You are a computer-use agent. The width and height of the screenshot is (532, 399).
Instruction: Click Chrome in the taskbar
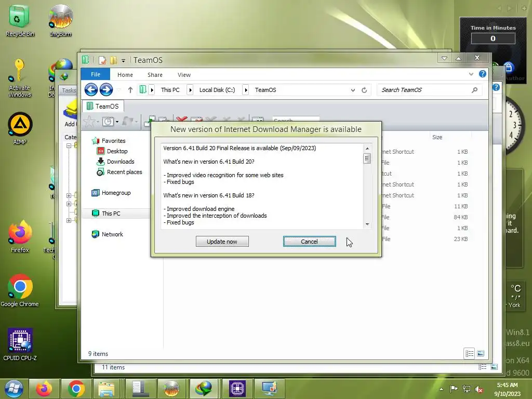(76, 389)
